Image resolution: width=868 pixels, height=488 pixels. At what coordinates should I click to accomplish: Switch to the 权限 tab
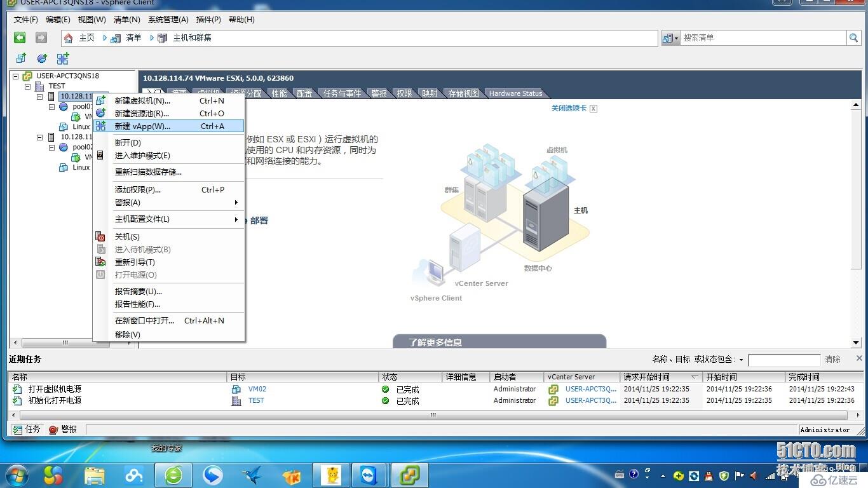405,93
